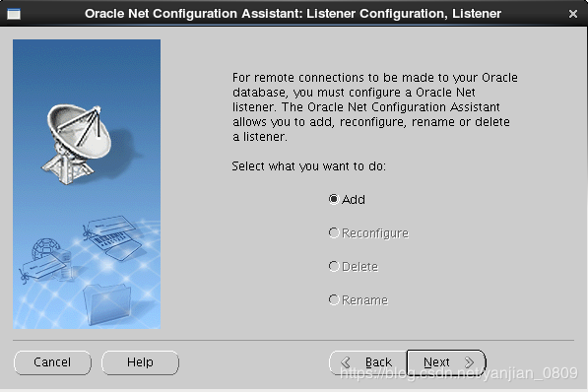Image resolution: width=588 pixels, height=392 pixels.
Task: Click the keyboard tag graphic in side image
Action: [111, 237]
